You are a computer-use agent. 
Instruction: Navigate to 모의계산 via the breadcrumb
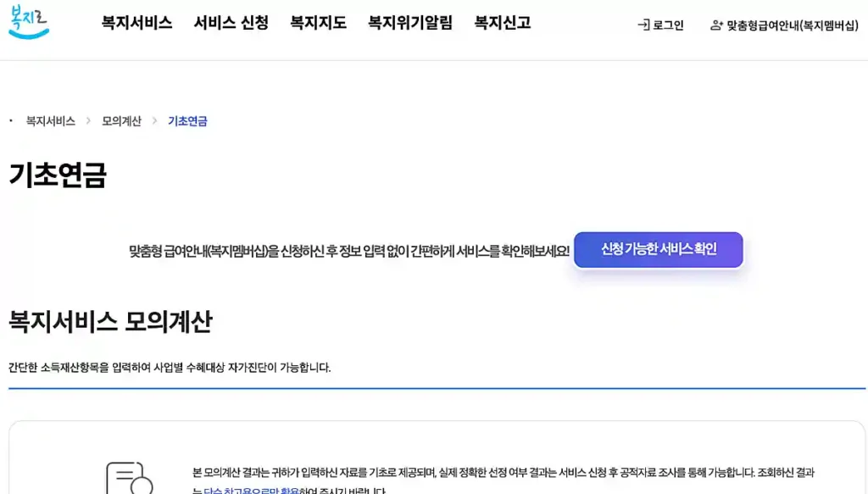(x=121, y=120)
